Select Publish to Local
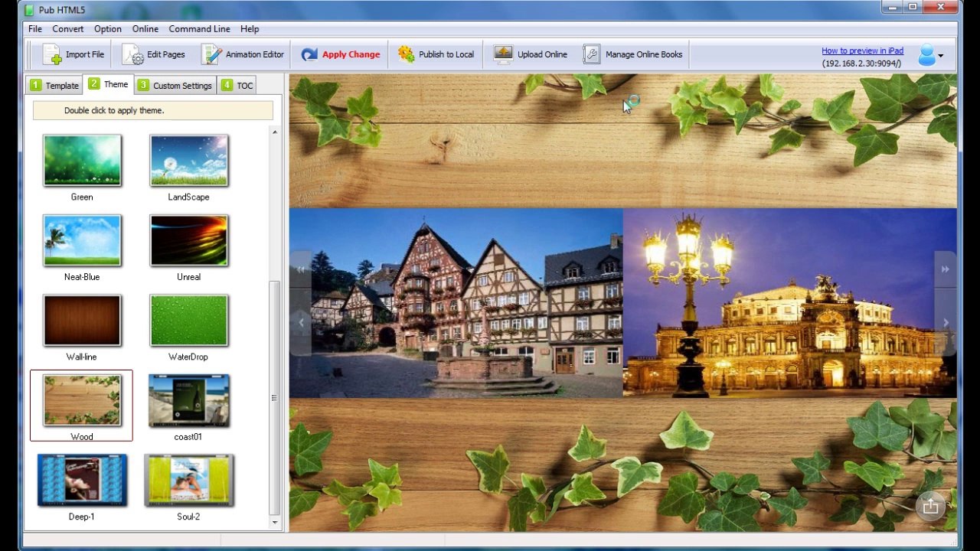Screen dimensions: 980x551 (436, 54)
